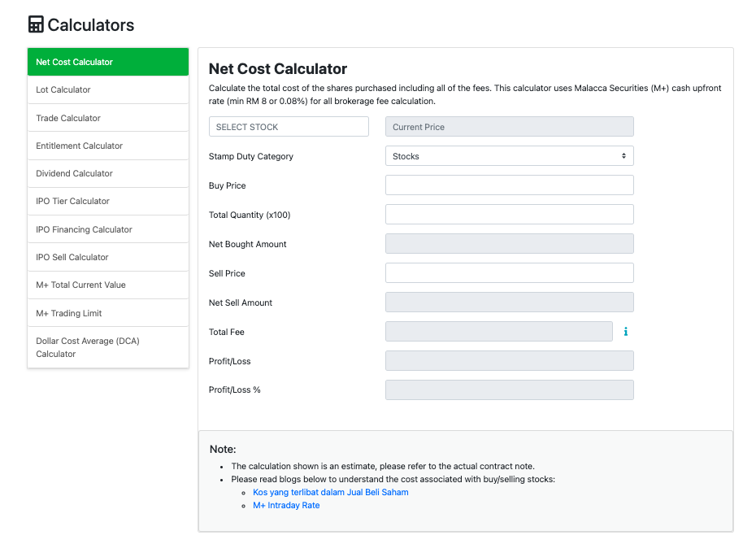Click the calculator icon in page header

(x=36, y=24)
